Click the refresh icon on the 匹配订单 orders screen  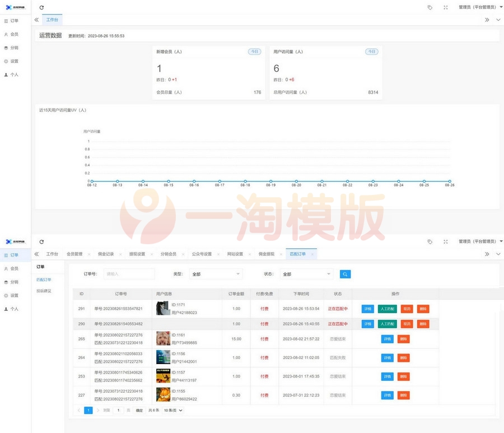point(41,242)
